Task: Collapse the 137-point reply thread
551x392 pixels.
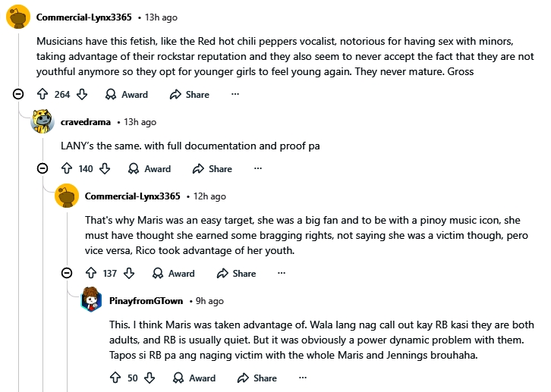Action: point(68,274)
